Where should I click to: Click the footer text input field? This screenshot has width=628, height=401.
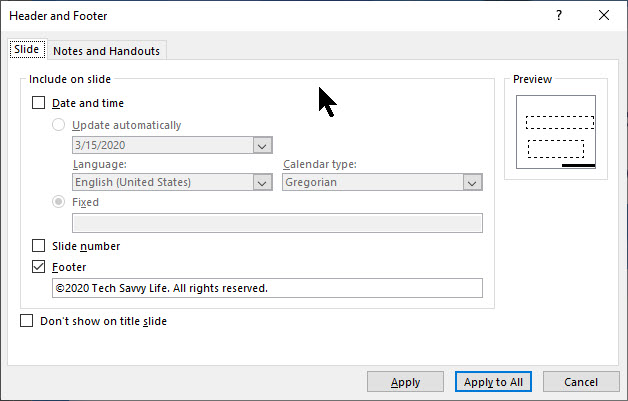pyautogui.click(x=266, y=288)
